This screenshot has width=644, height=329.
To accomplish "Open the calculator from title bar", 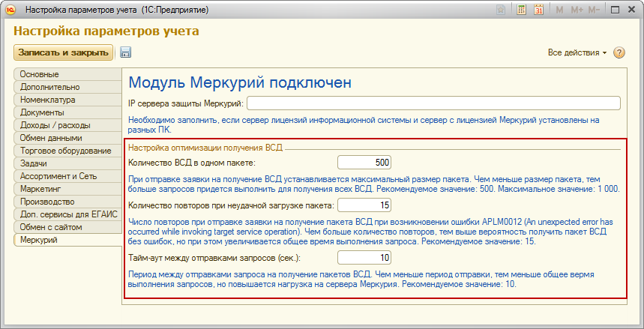I will click(521, 10).
